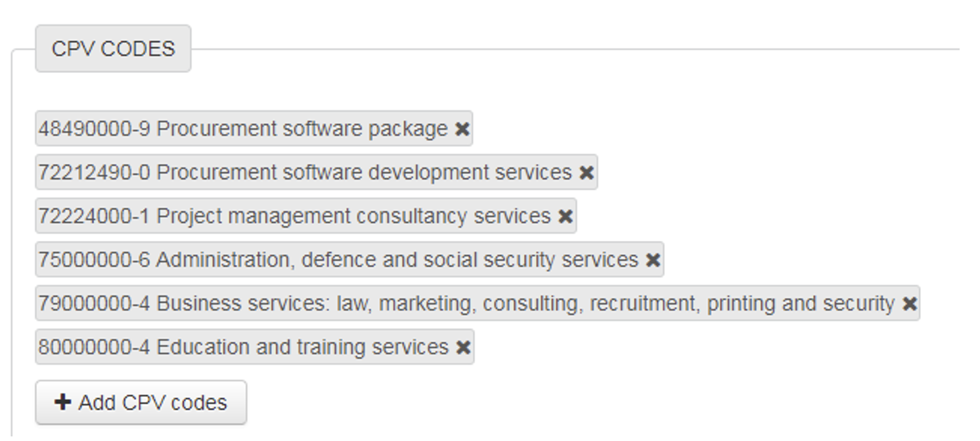Viewport: 980px width, 441px height.
Task: Select the Procurement software package label
Action: (x=302, y=129)
